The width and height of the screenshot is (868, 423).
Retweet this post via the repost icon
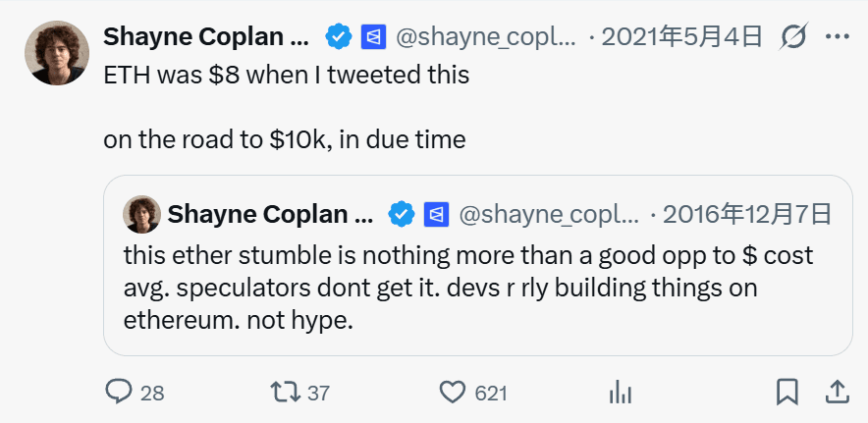(x=287, y=393)
